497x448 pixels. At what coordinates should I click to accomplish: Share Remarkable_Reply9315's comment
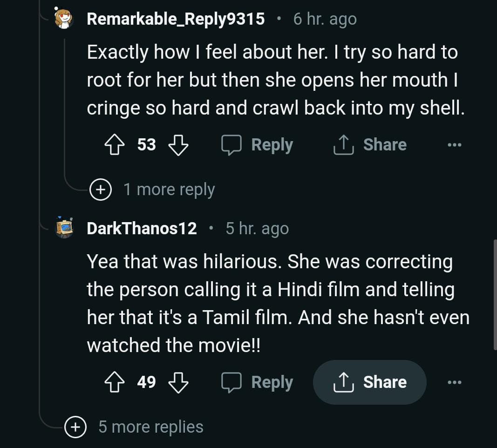370,145
